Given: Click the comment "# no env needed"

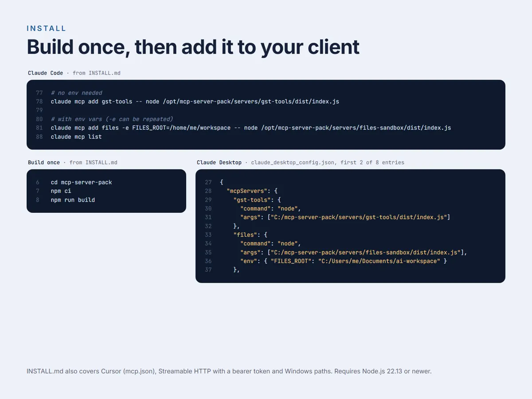Looking at the screenshot, I should pyautogui.click(x=77, y=93).
